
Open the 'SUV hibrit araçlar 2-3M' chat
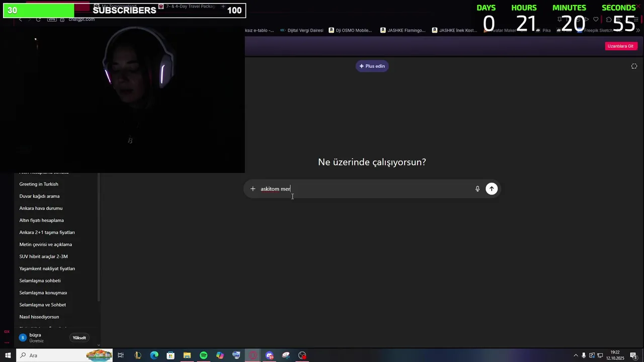click(43, 256)
